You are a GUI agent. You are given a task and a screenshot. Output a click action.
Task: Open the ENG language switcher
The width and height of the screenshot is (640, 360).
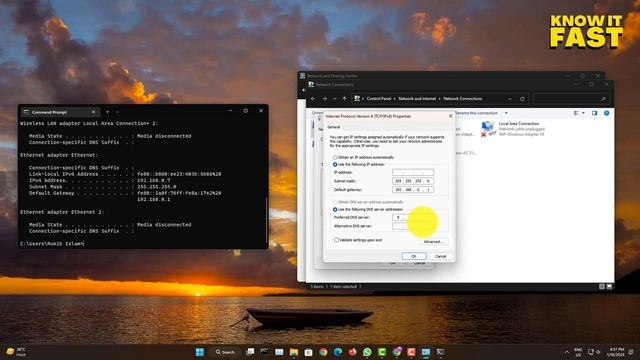[x=578, y=352]
